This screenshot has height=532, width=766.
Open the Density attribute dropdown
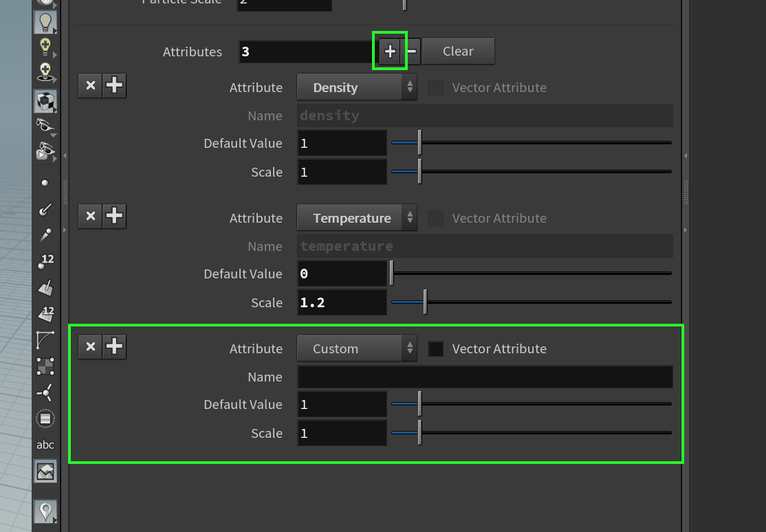tap(357, 87)
